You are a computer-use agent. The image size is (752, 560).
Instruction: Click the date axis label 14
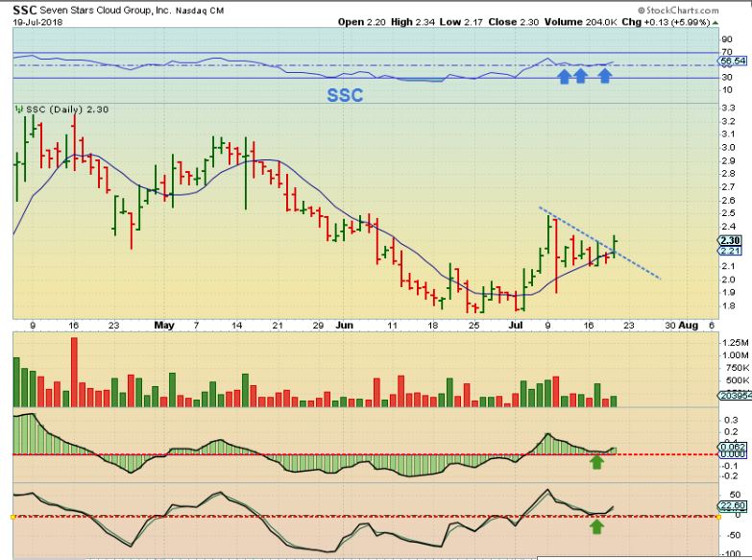point(236,326)
